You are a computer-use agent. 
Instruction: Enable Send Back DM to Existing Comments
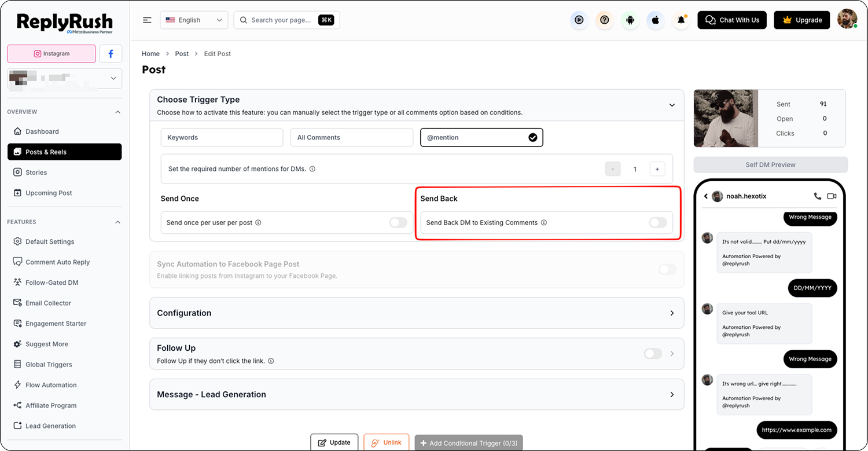658,222
